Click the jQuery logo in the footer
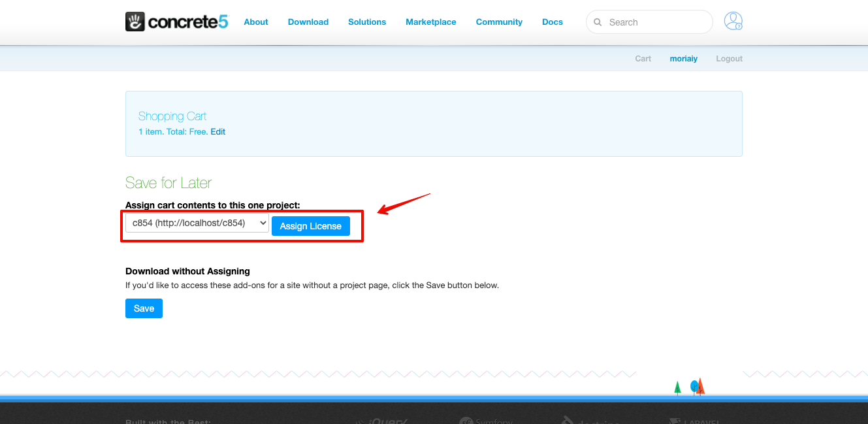The image size is (868, 424). point(383,421)
